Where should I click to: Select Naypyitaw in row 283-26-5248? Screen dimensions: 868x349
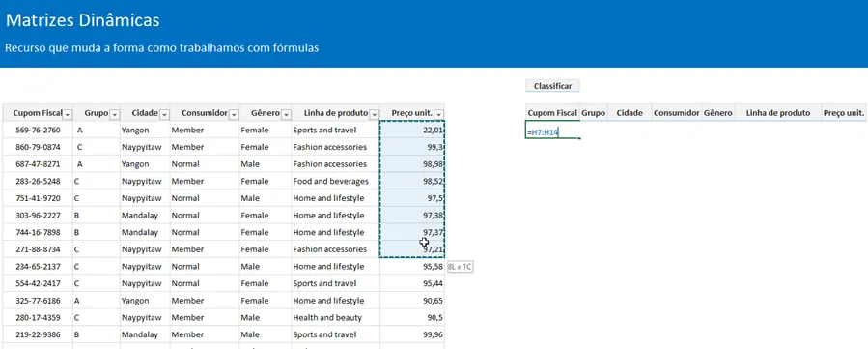coord(145,181)
